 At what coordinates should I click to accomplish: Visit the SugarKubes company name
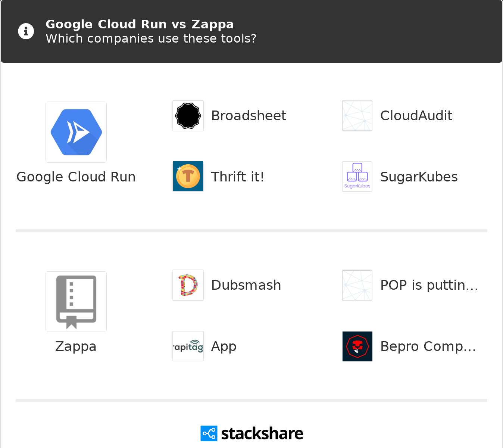click(x=419, y=177)
